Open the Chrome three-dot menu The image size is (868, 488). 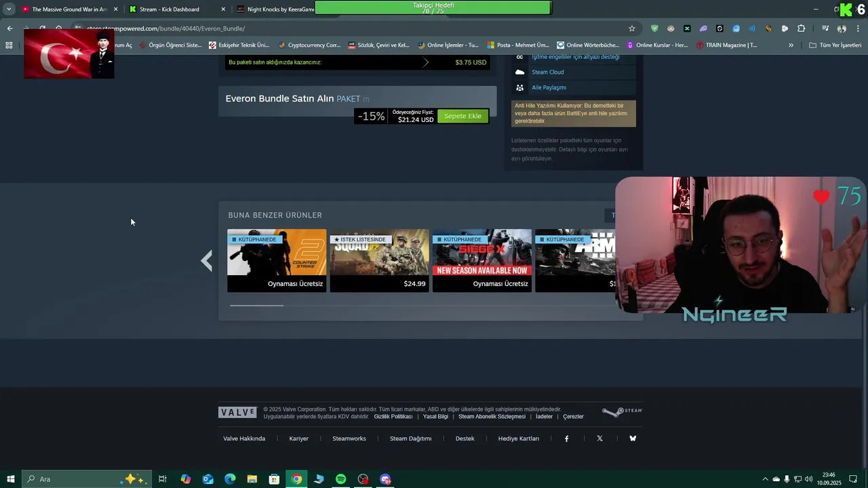pos(858,28)
